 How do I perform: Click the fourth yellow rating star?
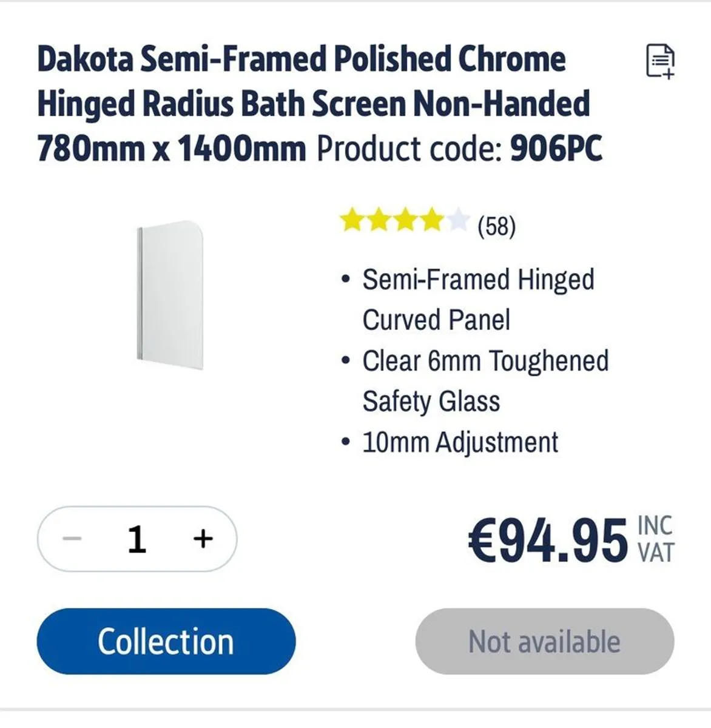tap(431, 221)
